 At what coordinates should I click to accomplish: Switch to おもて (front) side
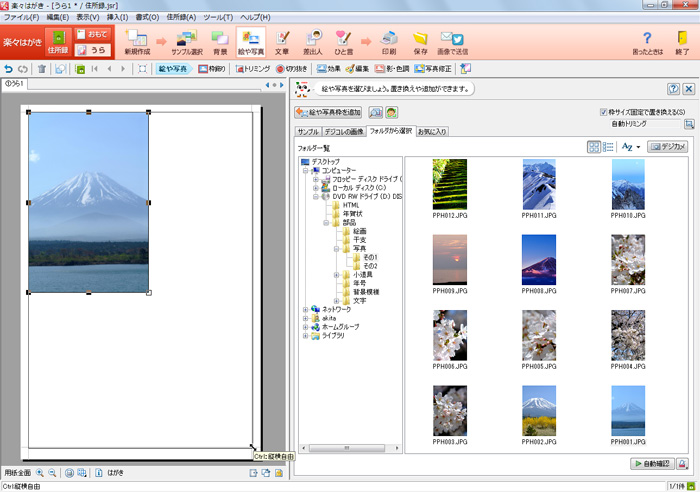(x=92, y=34)
